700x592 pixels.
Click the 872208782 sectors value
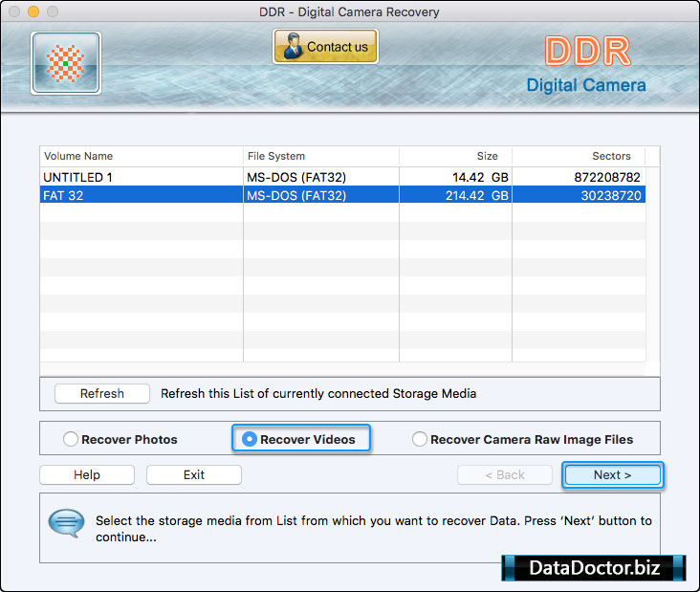coord(607,177)
